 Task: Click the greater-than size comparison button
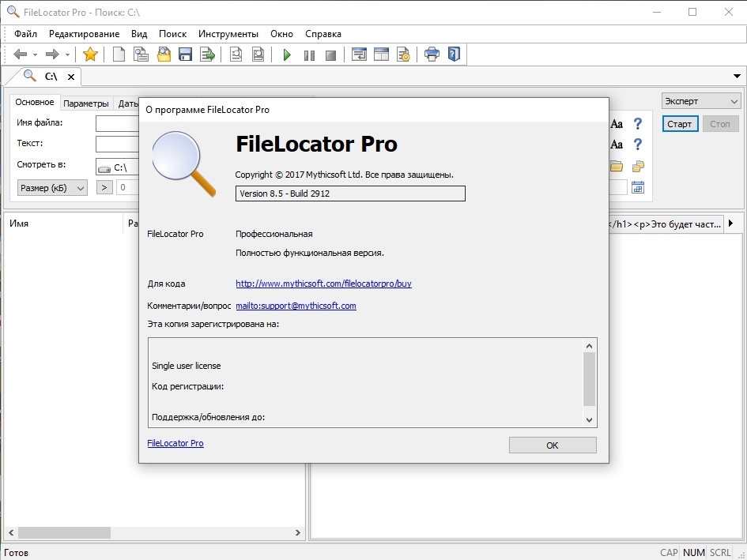pyautogui.click(x=104, y=188)
